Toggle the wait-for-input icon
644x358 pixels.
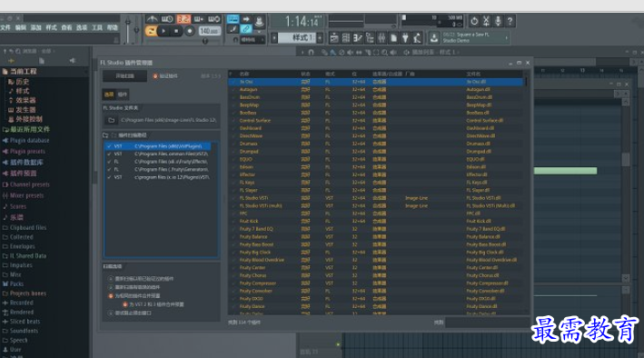pos(167,19)
